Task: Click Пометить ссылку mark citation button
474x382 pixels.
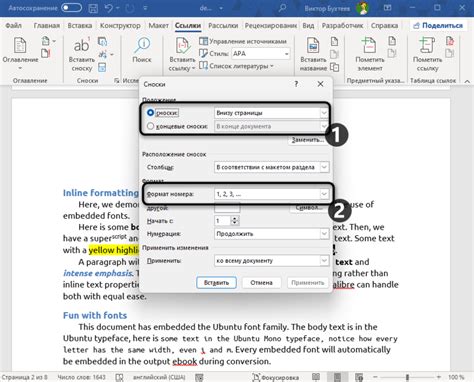Action: point(427,54)
